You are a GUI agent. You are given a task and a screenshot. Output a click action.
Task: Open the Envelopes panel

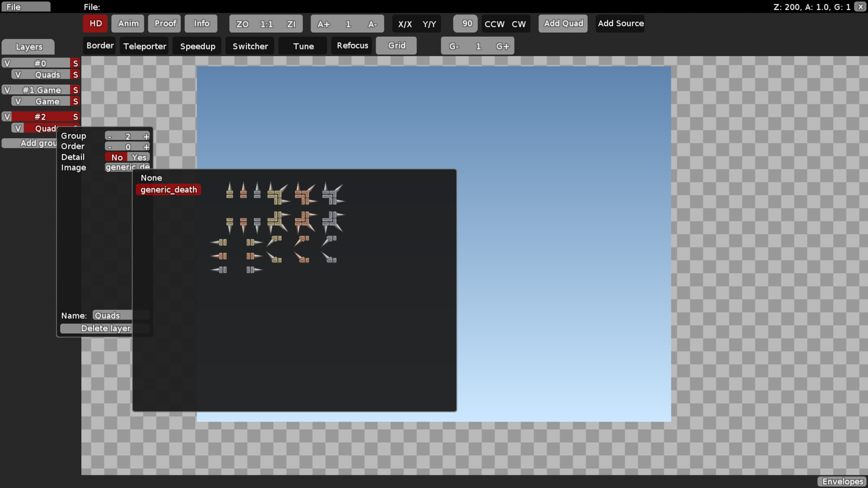[x=843, y=482]
